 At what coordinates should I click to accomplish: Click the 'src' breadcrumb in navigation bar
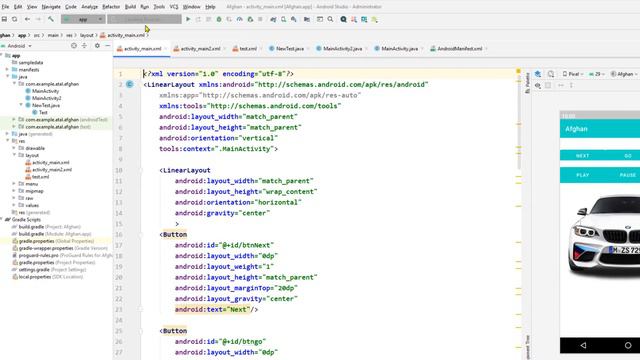37,36
